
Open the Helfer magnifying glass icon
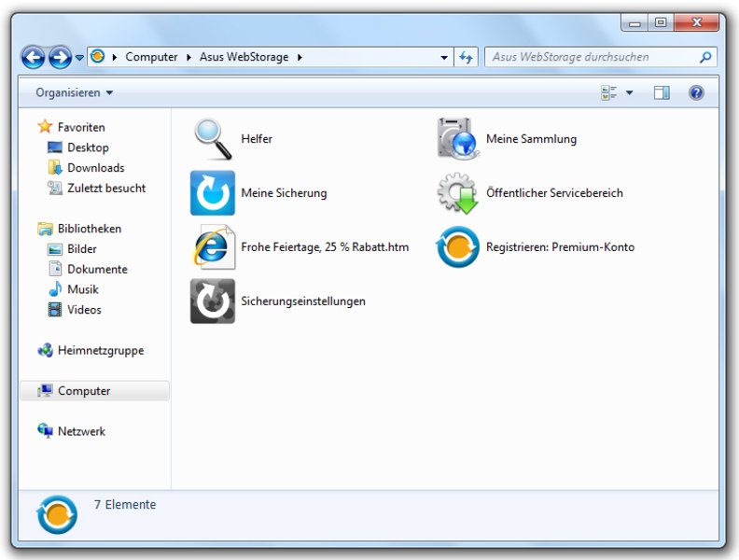[x=213, y=139]
